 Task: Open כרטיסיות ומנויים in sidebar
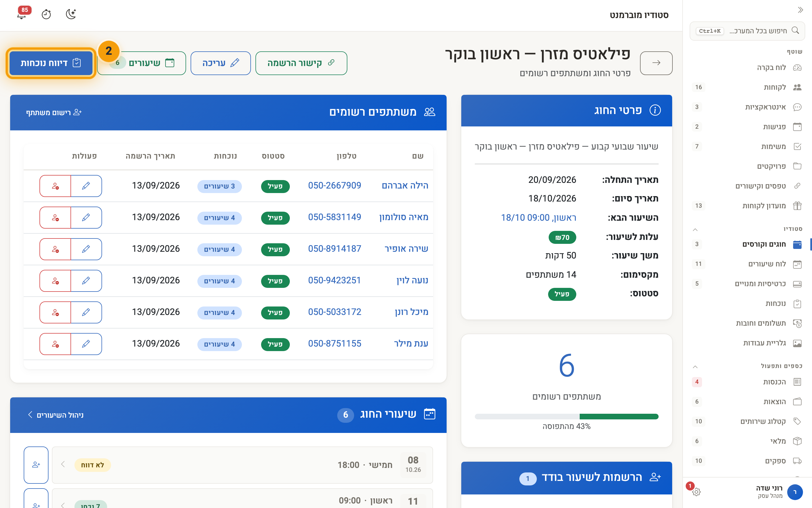747,284
